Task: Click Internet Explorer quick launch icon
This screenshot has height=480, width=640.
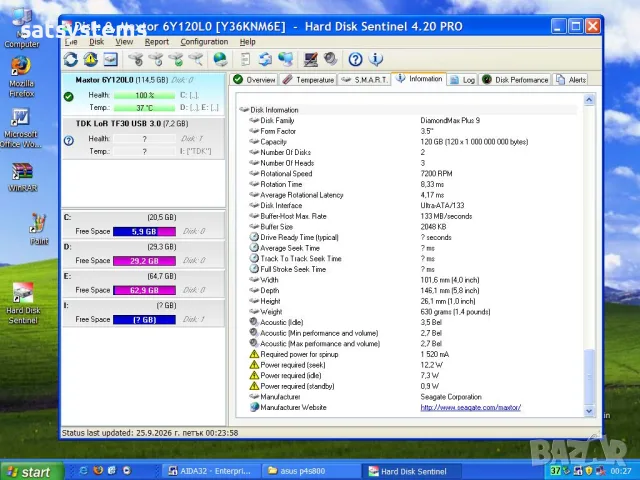Action: point(84,471)
